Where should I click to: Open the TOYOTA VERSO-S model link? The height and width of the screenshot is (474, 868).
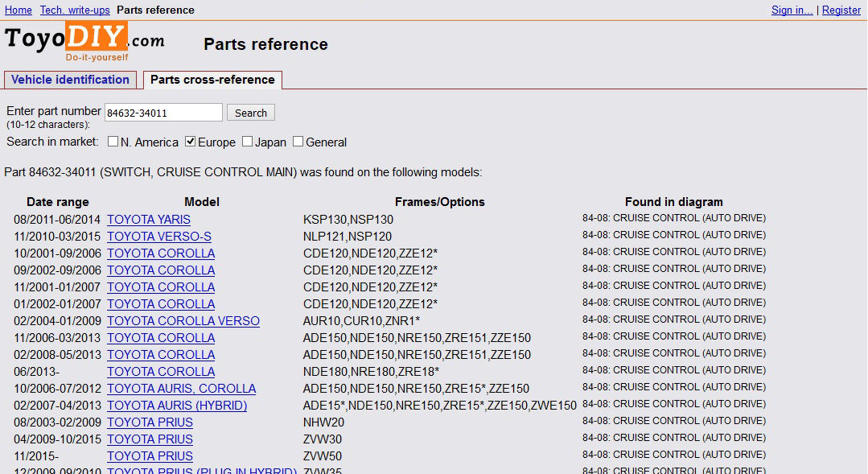click(159, 237)
